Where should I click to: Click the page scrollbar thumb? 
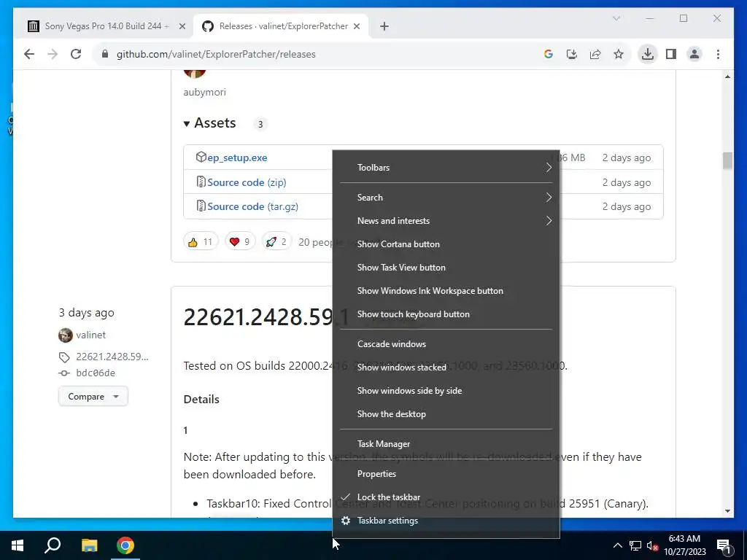click(727, 160)
